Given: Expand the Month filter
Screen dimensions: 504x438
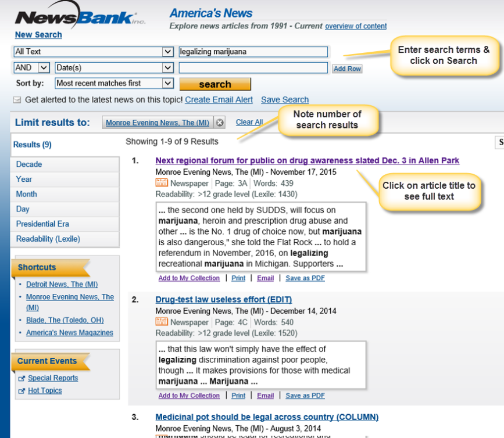Looking at the screenshot, I should 65,194.
